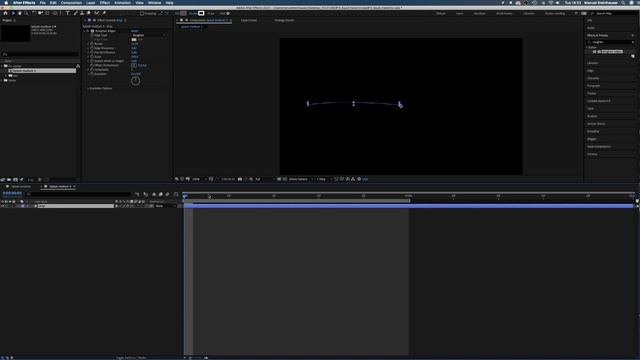Image resolution: width=640 pixels, height=360 pixels.
Task: Click the shy layers icon in timeline header
Action: pyautogui.click(x=154, y=194)
